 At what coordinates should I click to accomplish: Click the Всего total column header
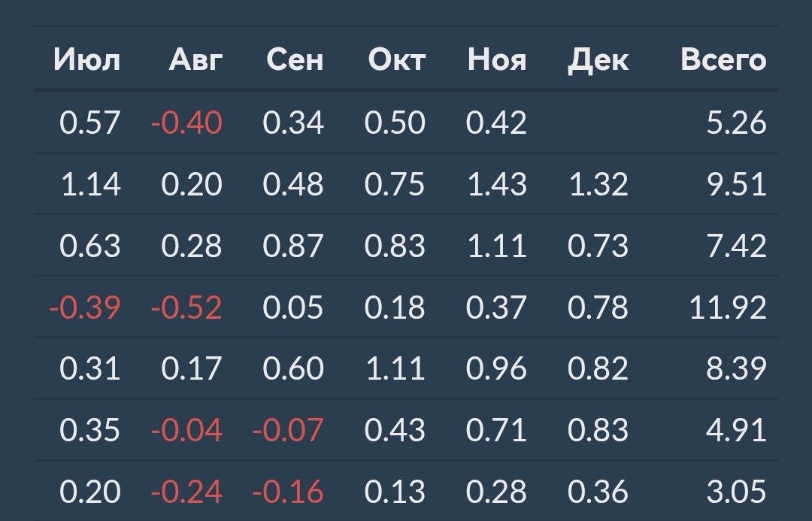723,60
